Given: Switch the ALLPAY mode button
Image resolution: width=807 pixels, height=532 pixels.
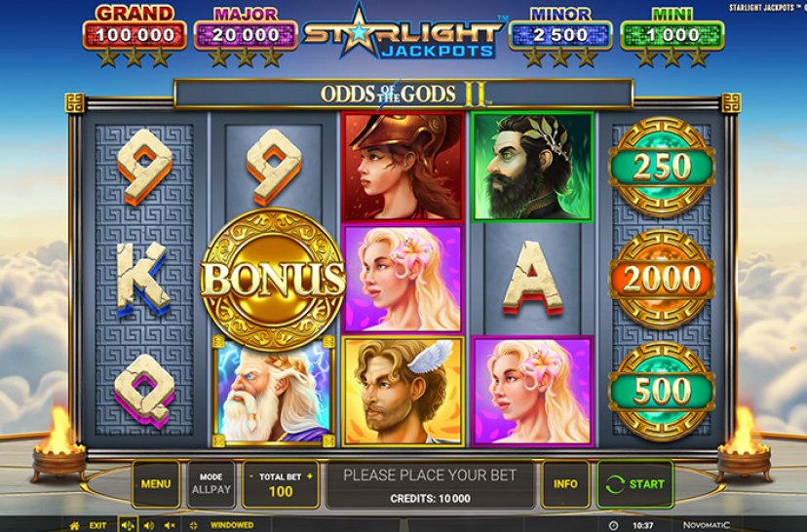Looking at the screenshot, I should click(x=211, y=484).
